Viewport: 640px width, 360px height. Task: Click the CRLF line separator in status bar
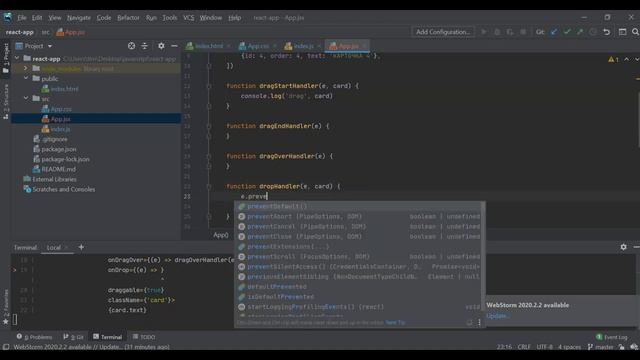pos(524,347)
